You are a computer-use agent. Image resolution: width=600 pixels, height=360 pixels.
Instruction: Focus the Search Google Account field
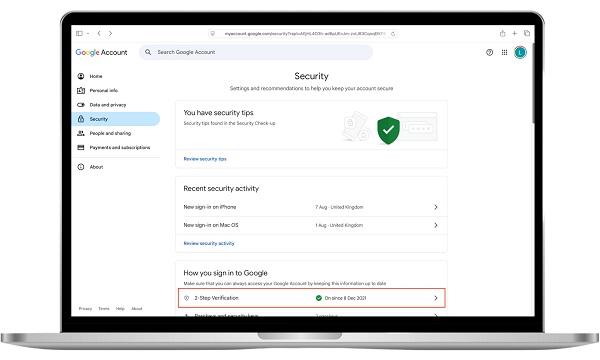tap(256, 52)
